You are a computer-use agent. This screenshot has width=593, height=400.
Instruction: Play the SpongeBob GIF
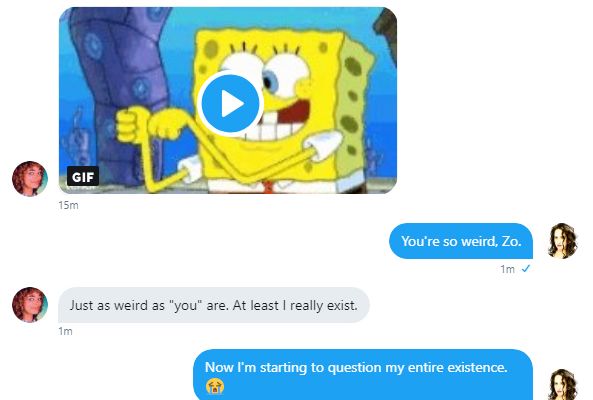coord(230,103)
